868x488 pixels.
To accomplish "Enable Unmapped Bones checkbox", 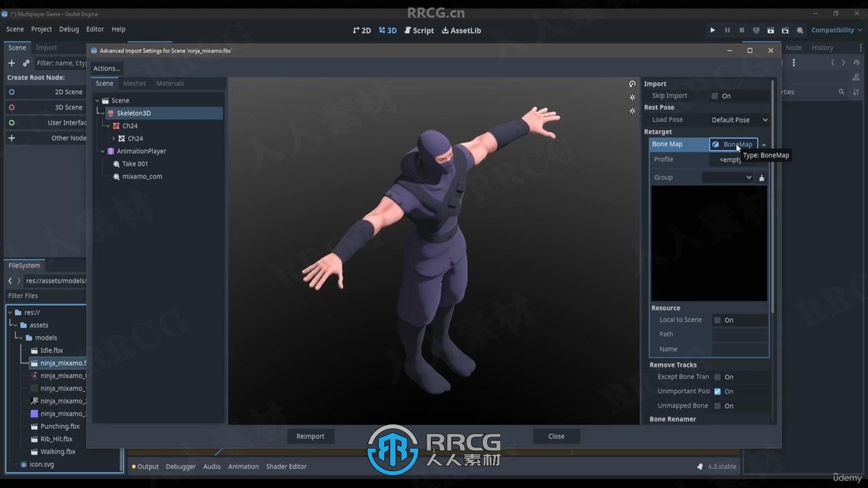I will click(717, 406).
